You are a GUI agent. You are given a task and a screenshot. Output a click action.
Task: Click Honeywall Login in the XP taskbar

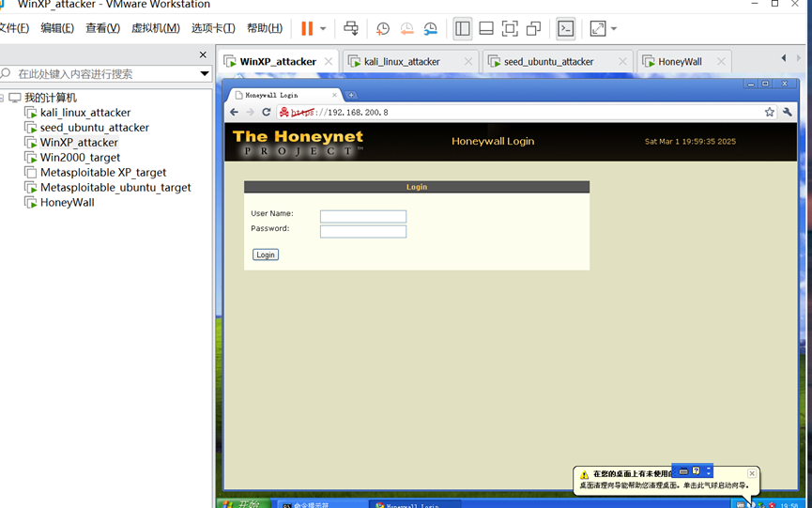pos(414,505)
